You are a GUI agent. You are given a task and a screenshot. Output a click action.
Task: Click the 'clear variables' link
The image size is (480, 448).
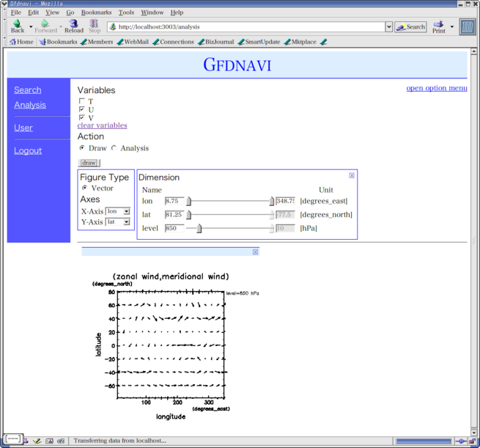[x=102, y=125]
